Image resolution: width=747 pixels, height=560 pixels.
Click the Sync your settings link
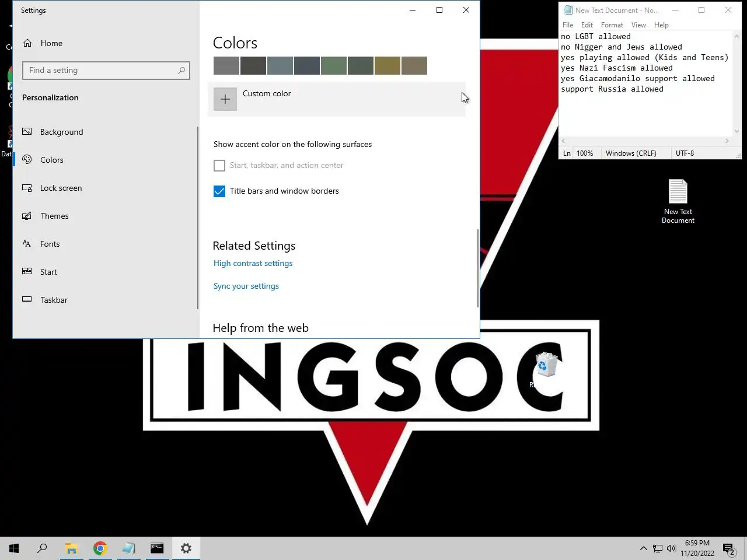click(x=246, y=286)
